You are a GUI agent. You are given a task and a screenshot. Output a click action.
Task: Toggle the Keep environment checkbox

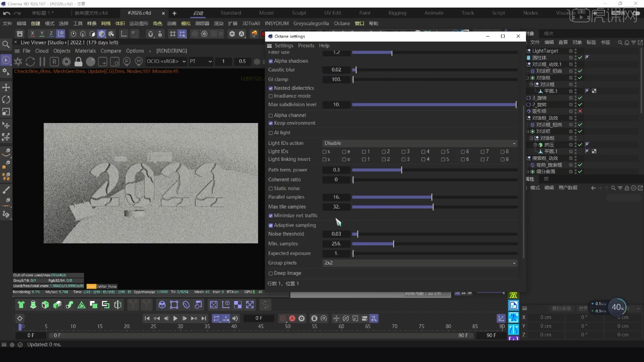[271, 123]
